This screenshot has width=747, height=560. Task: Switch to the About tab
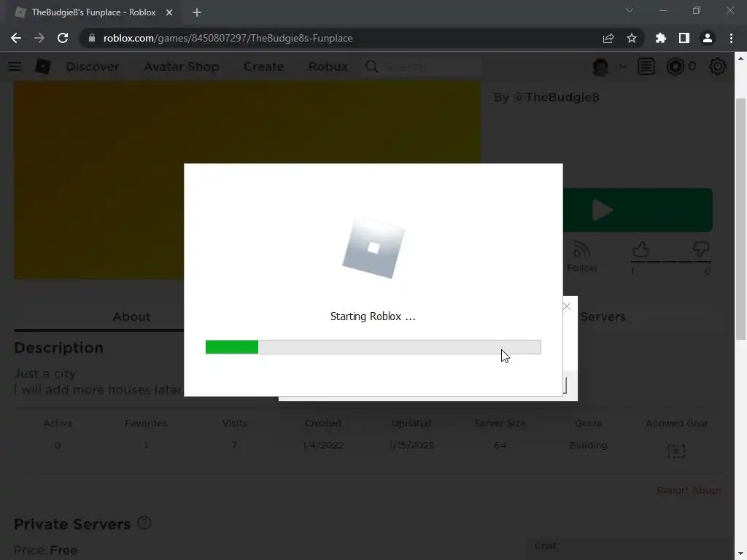(x=131, y=316)
